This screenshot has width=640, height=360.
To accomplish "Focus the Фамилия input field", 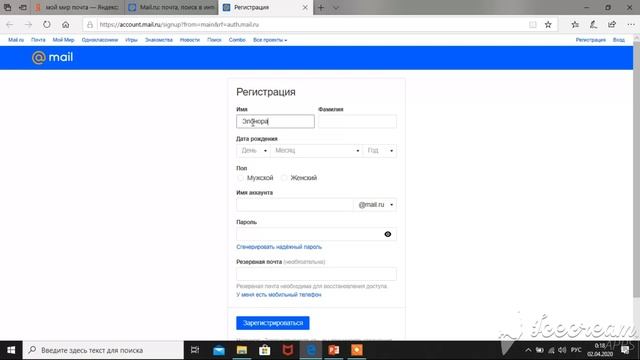I will coord(358,121).
